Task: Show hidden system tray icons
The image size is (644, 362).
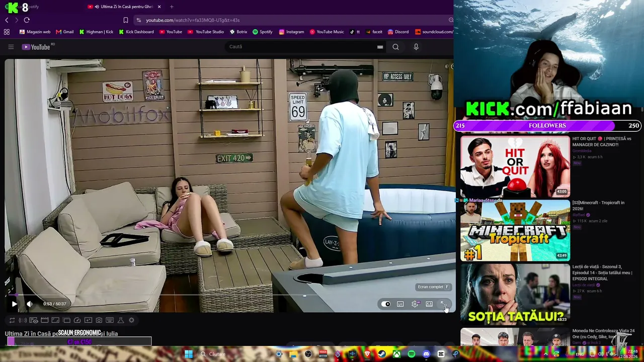Action: pos(545,354)
